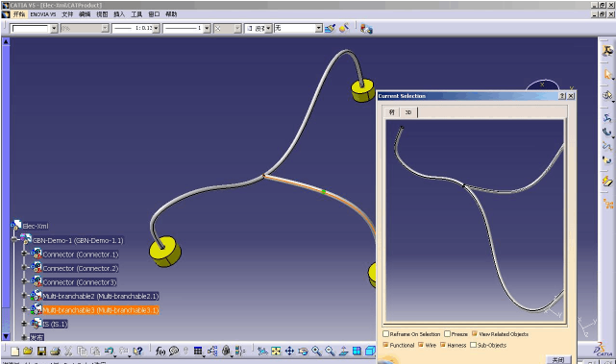Click the isometric view cube icon
Viewport: 616px width, 364px height.
(x=370, y=352)
